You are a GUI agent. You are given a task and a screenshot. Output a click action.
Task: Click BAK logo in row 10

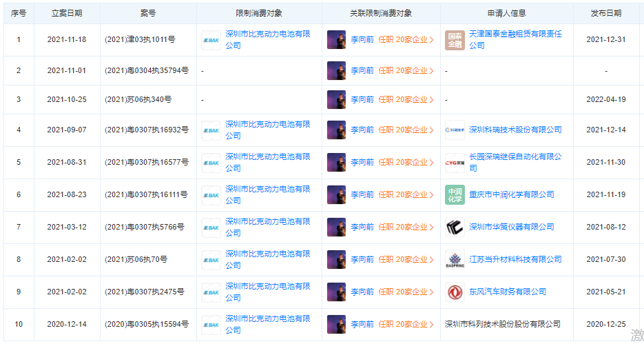[x=211, y=325]
